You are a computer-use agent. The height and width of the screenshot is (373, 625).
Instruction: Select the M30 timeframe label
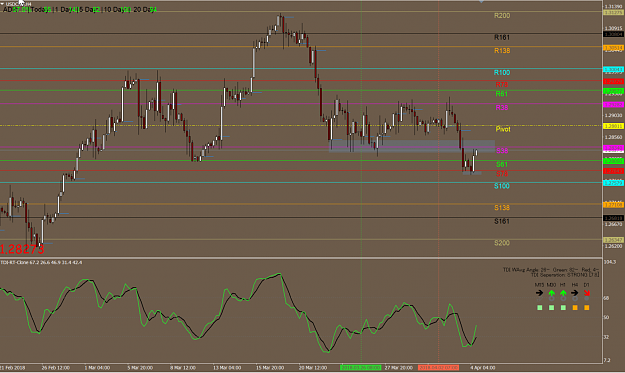(x=551, y=285)
